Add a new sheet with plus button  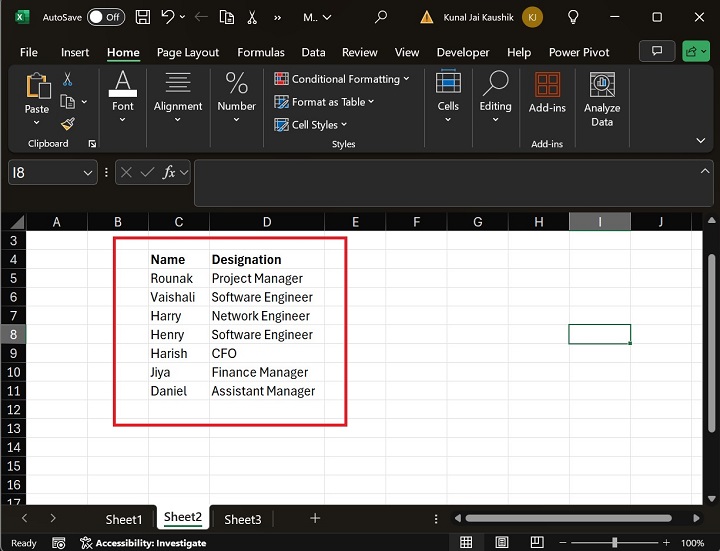pyautogui.click(x=315, y=518)
